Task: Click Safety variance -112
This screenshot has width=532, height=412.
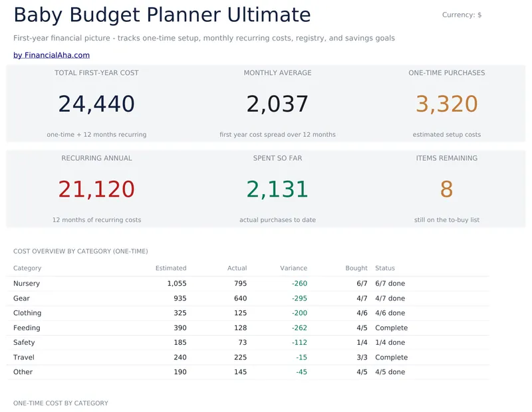Action: [300, 342]
